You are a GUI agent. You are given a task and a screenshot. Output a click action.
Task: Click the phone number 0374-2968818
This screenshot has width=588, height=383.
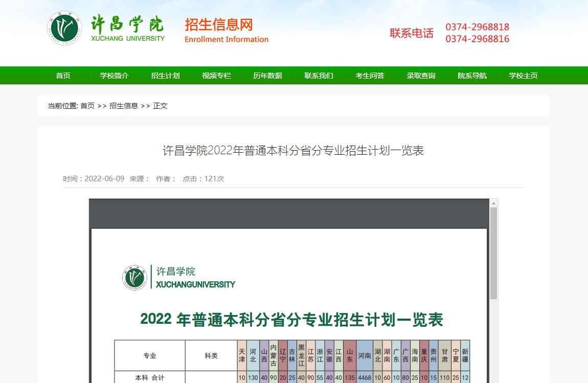(477, 27)
